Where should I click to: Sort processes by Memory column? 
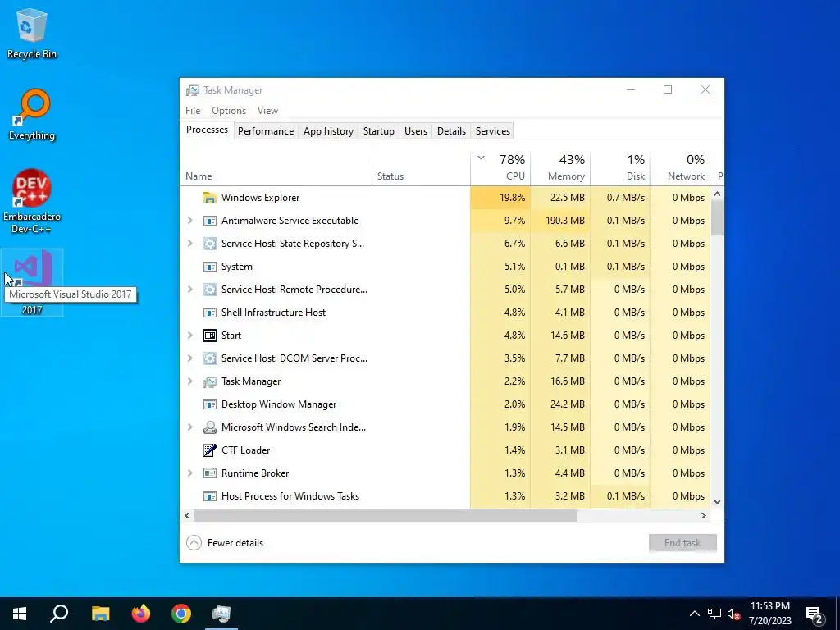coord(560,168)
